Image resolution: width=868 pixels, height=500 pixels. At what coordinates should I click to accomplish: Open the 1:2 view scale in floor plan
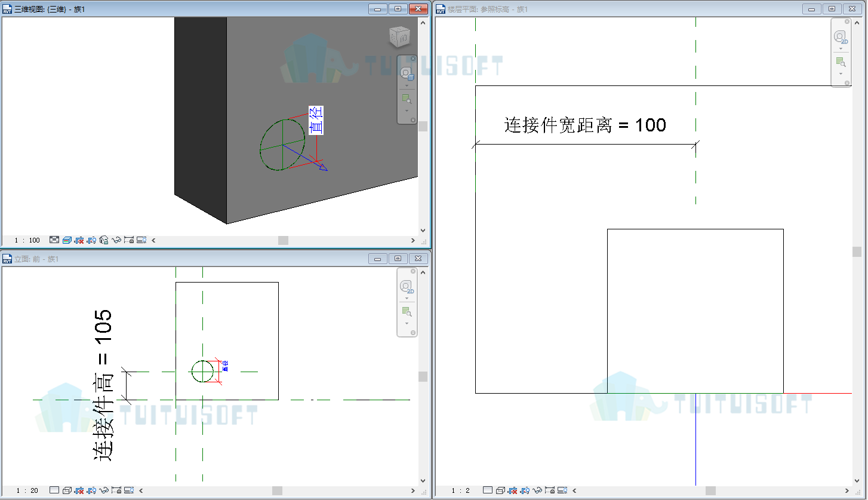point(461,490)
